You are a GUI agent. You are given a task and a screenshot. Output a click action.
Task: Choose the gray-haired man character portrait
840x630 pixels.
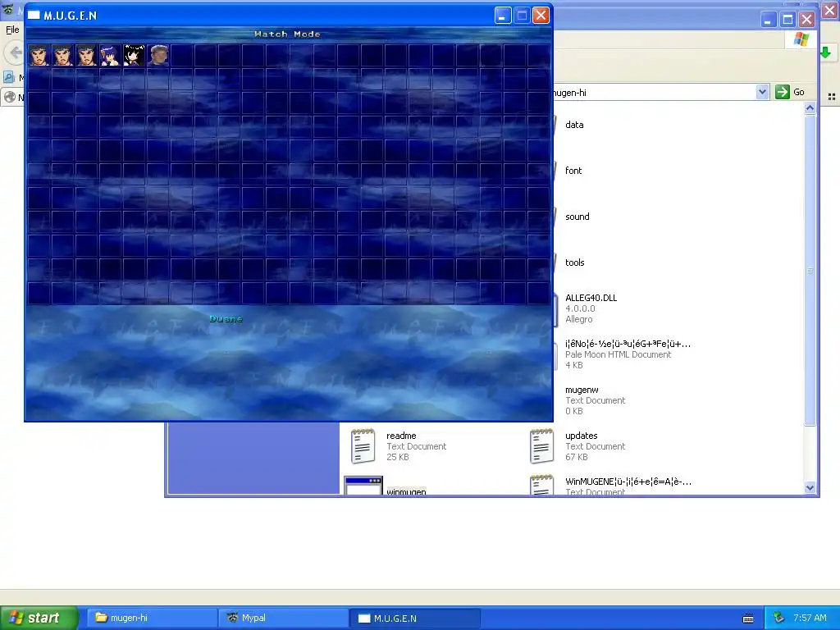click(x=157, y=55)
